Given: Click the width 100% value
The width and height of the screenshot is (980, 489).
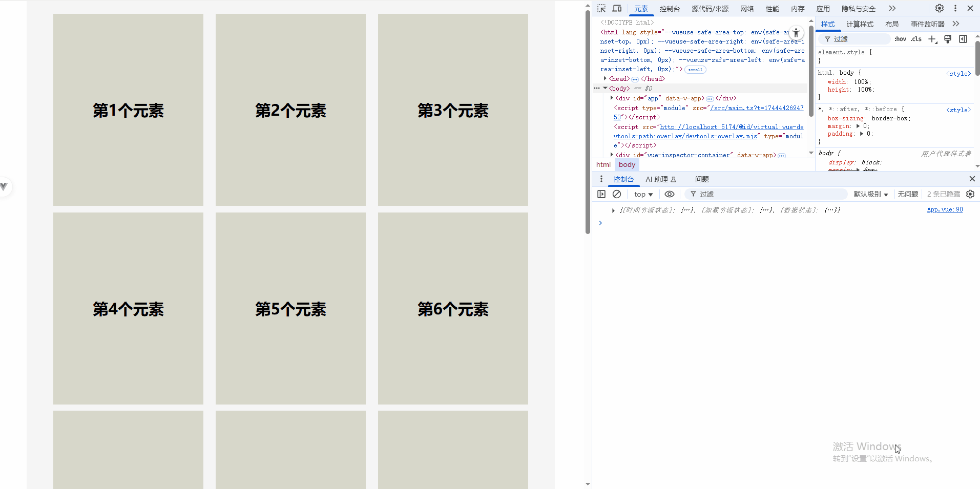Looking at the screenshot, I should tap(861, 82).
